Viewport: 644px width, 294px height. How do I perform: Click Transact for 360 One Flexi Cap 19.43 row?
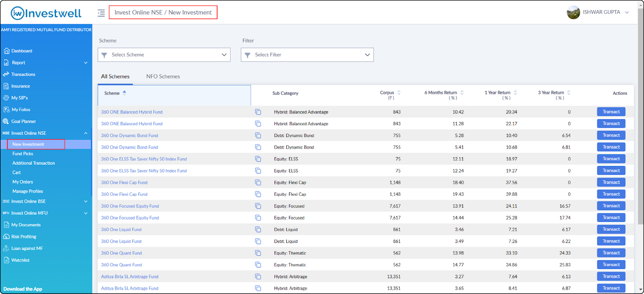click(611, 194)
